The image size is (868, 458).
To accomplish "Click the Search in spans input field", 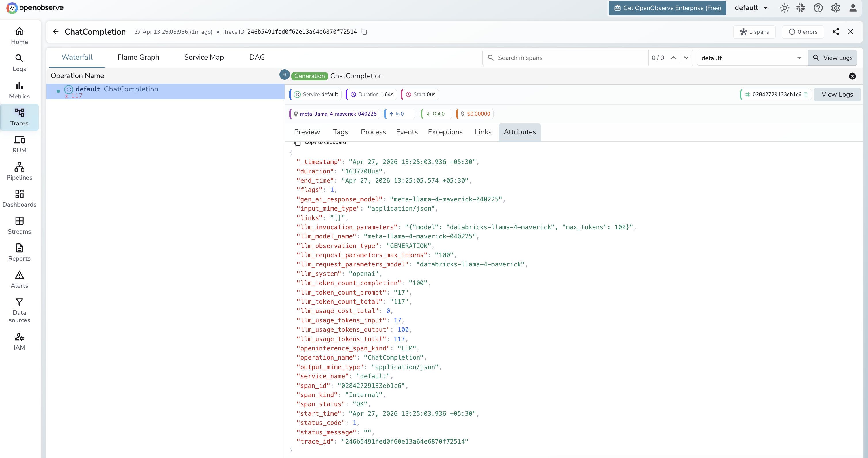I will click(x=566, y=58).
